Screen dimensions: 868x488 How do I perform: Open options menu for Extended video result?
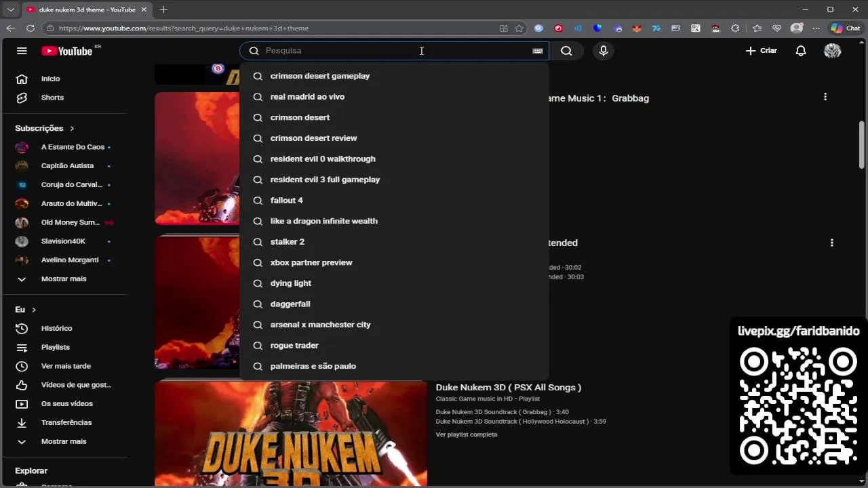tap(832, 243)
